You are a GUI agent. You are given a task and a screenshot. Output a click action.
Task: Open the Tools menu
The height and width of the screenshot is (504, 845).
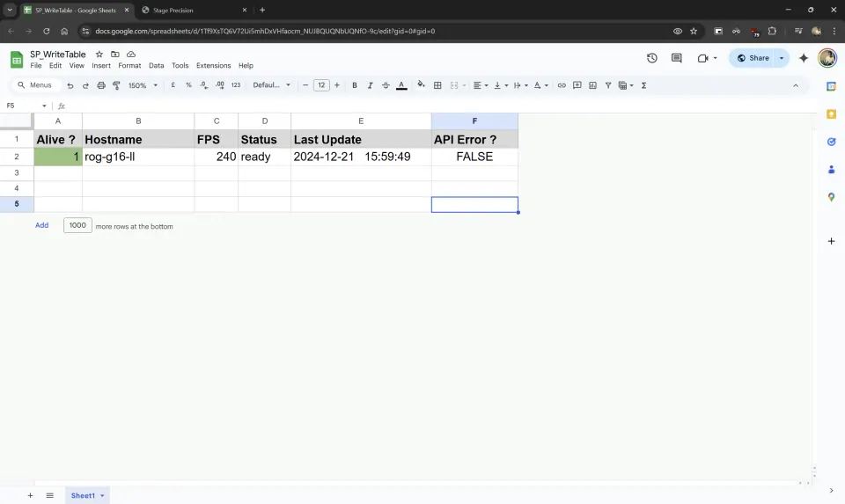180,66
